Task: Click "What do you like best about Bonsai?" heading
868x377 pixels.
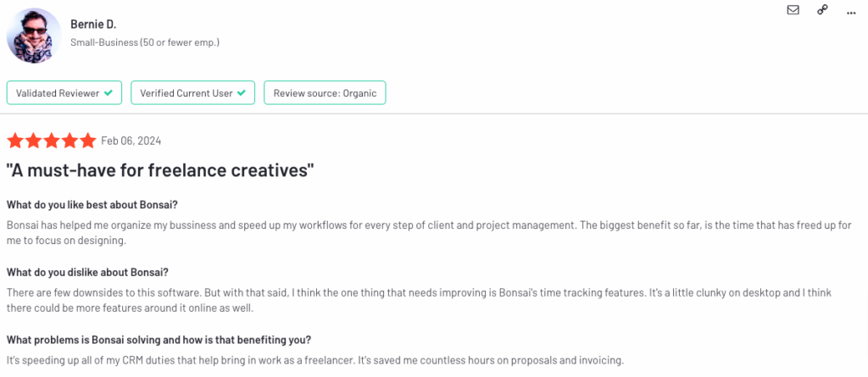Action: pos(92,205)
